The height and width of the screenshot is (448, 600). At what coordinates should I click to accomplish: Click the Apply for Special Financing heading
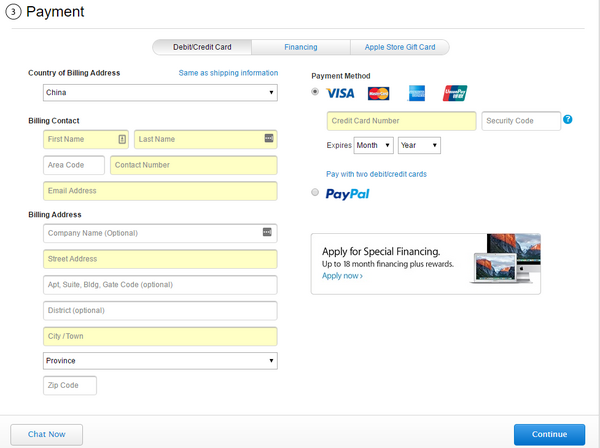point(381,252)
